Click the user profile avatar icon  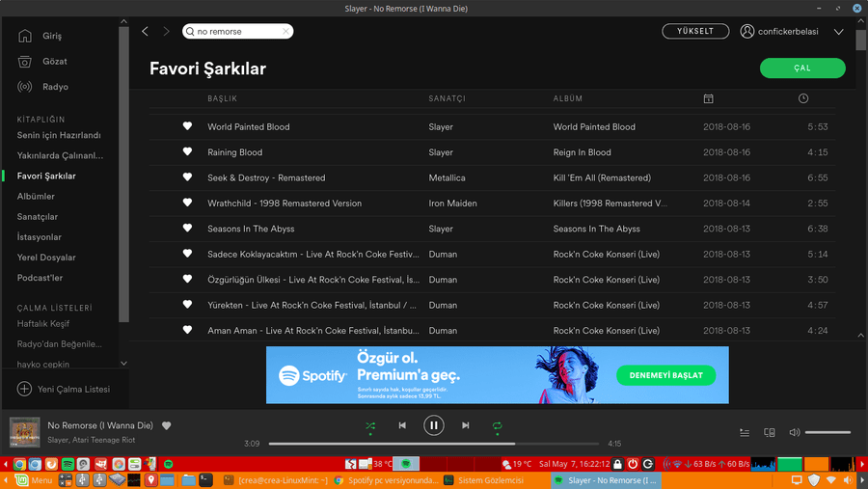(x=747, y=32)
